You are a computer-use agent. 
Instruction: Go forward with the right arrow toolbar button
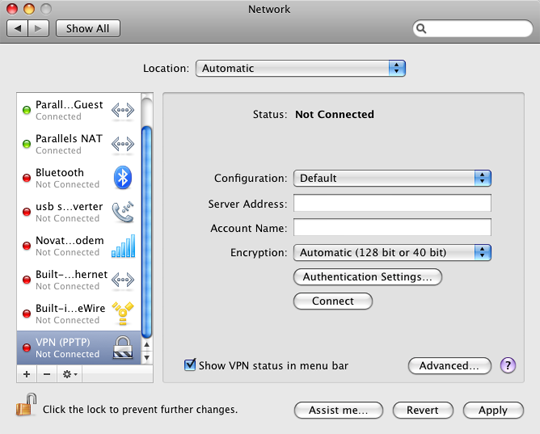pyautogui.click(x=38, y=28)
